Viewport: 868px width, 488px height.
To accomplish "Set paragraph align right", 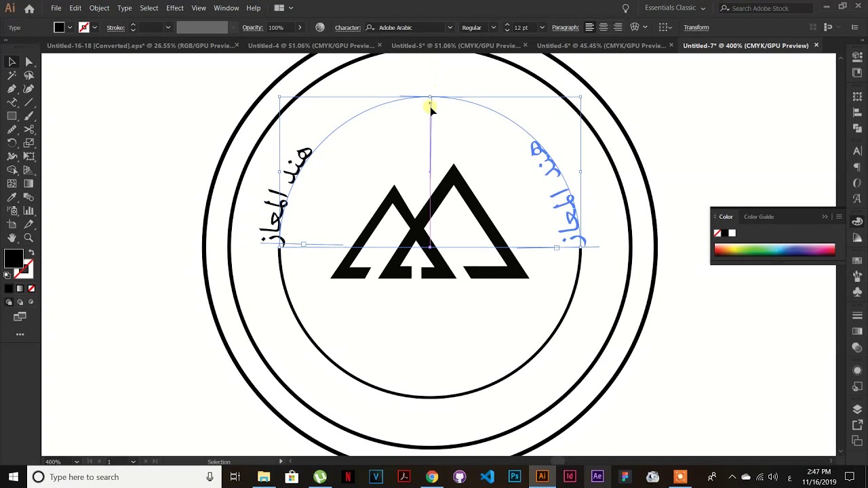I will tap(618, 27).
